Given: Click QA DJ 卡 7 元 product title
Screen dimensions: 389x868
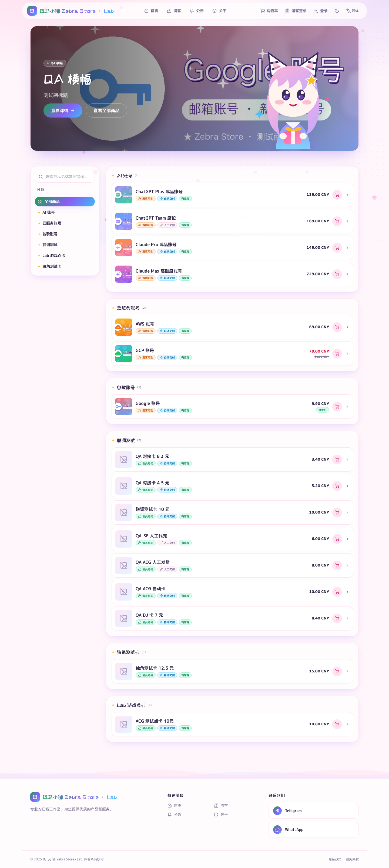Looking at the screenshot, I should coord(149,615).
